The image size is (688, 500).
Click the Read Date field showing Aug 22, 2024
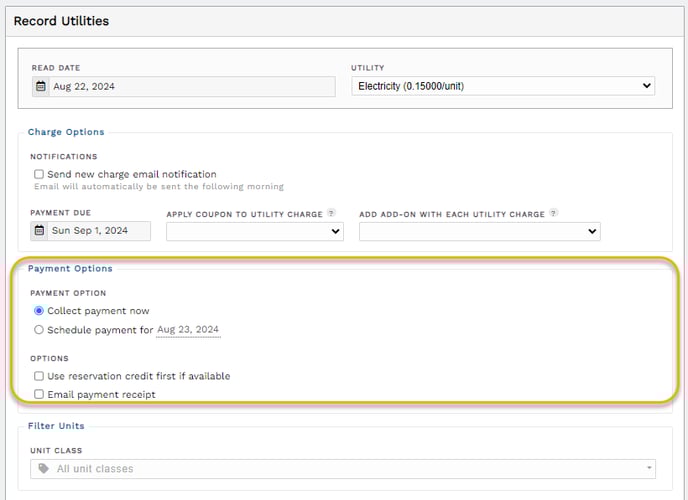pyautogui.click(x=183, y=86)
